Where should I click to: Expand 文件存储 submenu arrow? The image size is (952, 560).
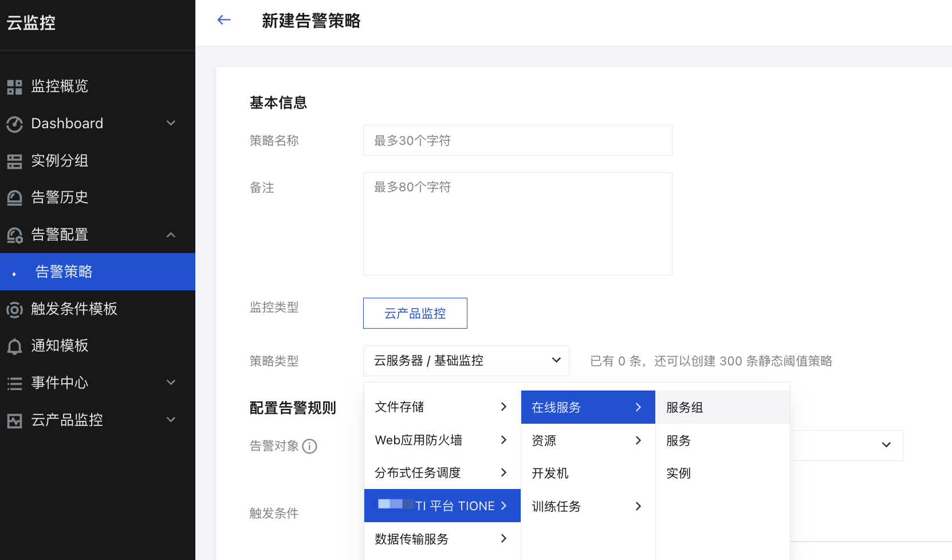coord(503,407)
